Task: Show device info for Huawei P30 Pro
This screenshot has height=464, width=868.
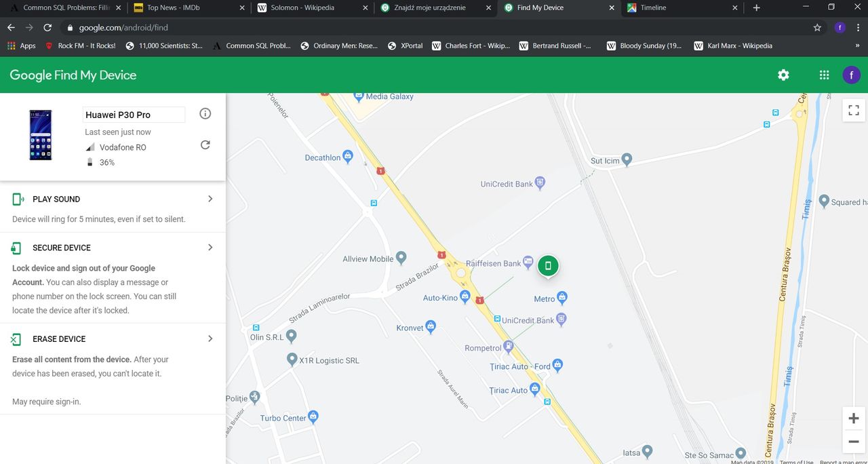Action: point(205,114)
